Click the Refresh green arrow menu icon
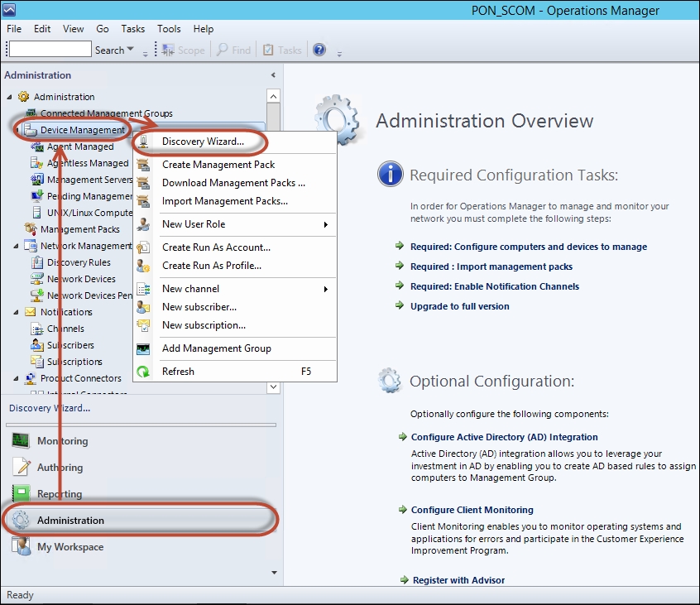The width and height of the screenshot is (700, 605). coord(143,372)
